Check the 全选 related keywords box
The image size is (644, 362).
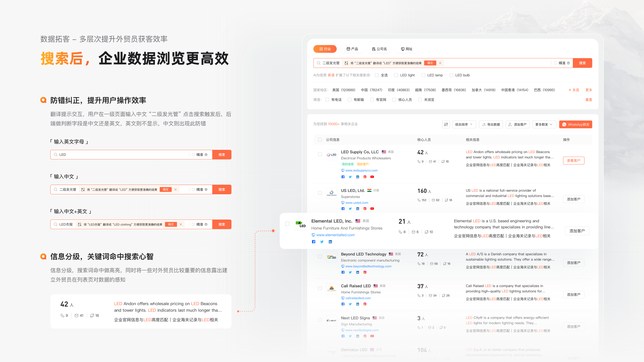click(x=377, y=75)
